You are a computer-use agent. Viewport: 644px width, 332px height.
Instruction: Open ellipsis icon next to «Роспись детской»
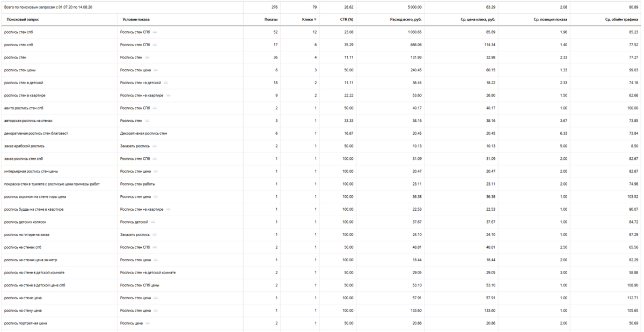[153, 222]
